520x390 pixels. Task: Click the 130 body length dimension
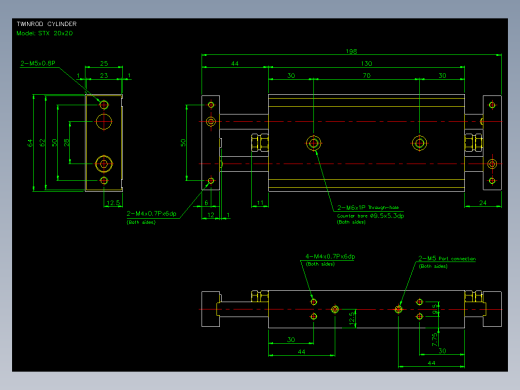point(366,63)
